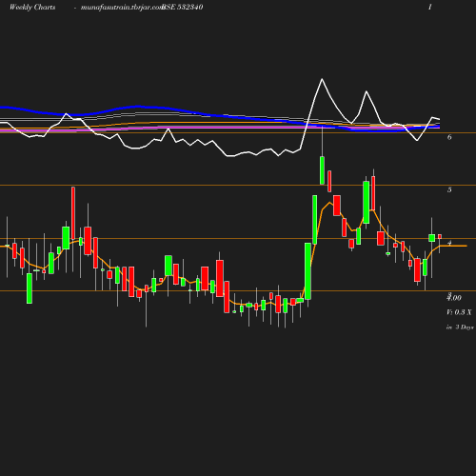Click the "6" price axis label
This screenshot has height=476, width=476.
[x=449, y=137]
